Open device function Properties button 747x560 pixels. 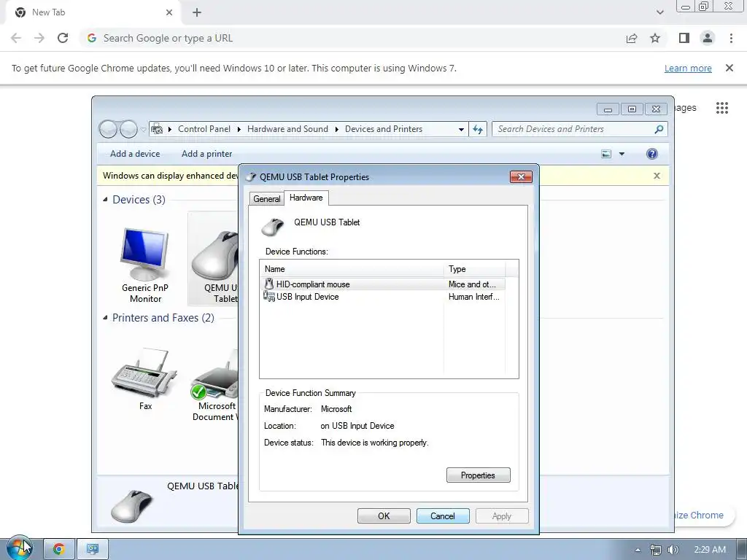[478, 475]
